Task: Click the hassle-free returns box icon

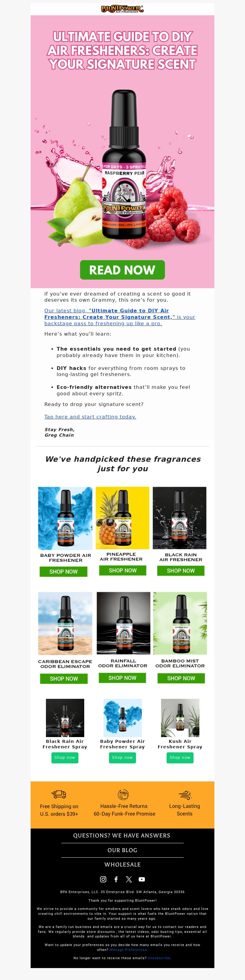Action: tap(123, 794)
